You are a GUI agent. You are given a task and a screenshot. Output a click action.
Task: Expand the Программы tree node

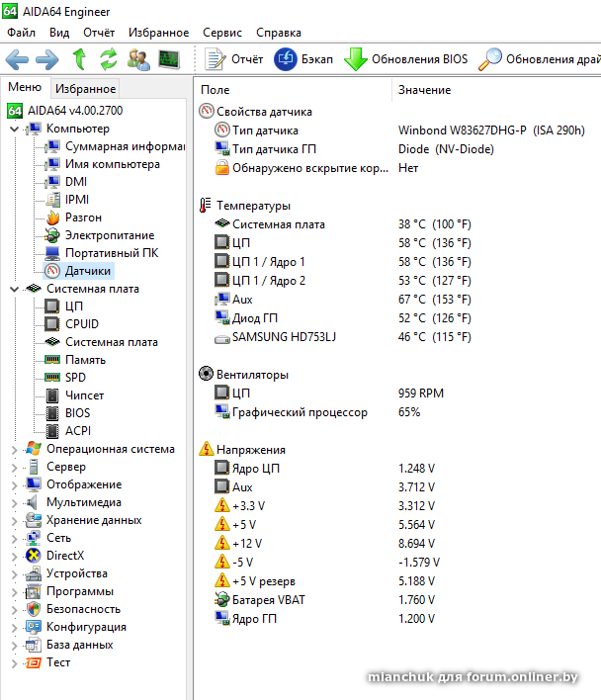point(14,592)
